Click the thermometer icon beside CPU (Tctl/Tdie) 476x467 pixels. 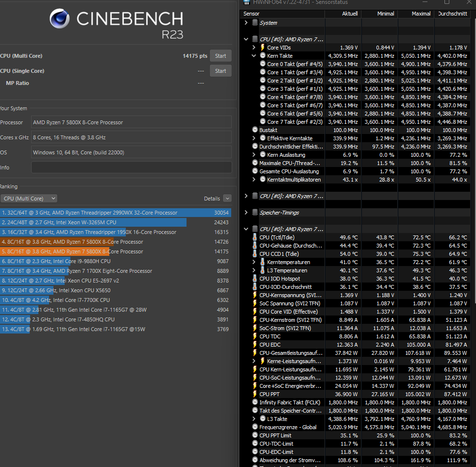point(255,237)
